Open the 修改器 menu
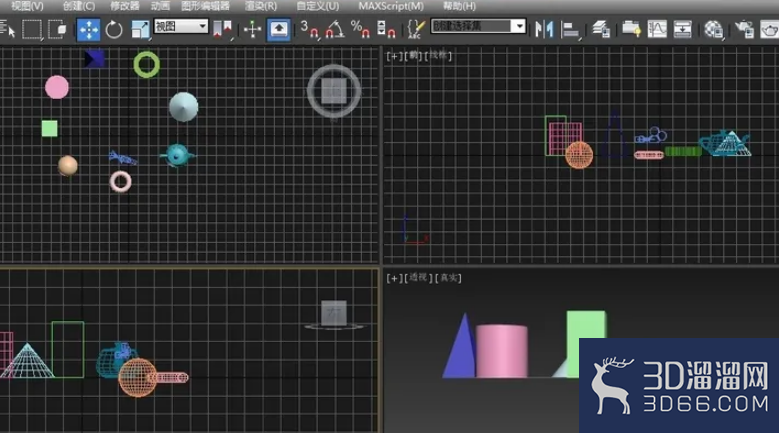This screenshot has height=433, width=779. [125, 6]
